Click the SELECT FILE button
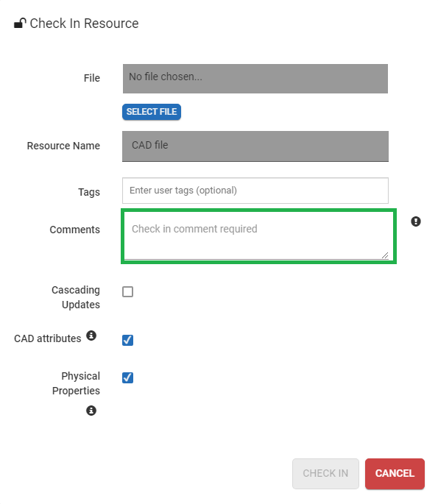This screenshot has height=504, width=438. [152, 112]
